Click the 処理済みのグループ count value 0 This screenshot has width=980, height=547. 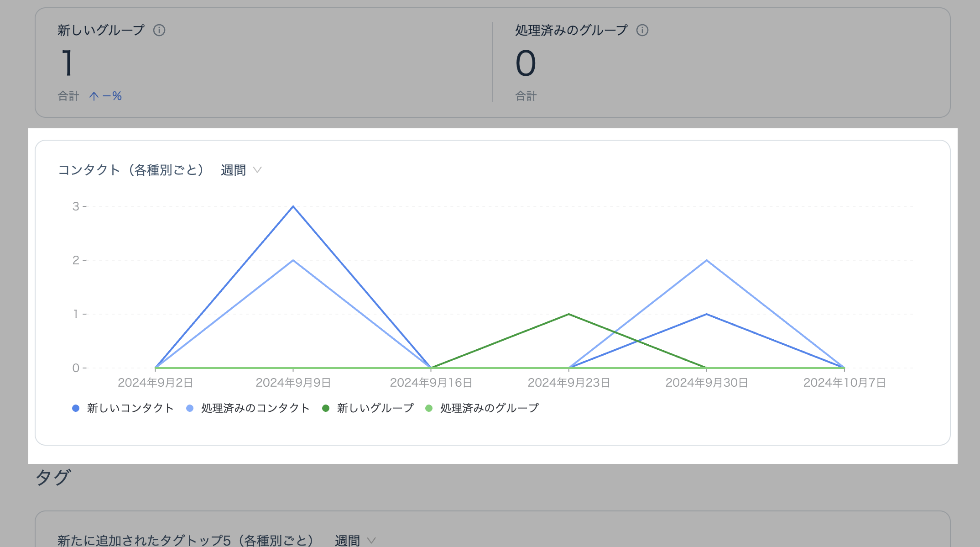pos(526,63)
